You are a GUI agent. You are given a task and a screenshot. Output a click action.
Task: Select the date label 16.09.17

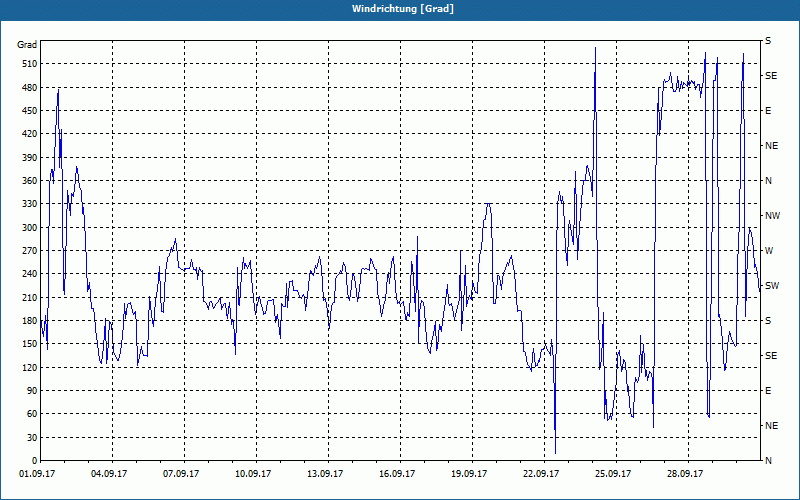(x=396, y=474)
